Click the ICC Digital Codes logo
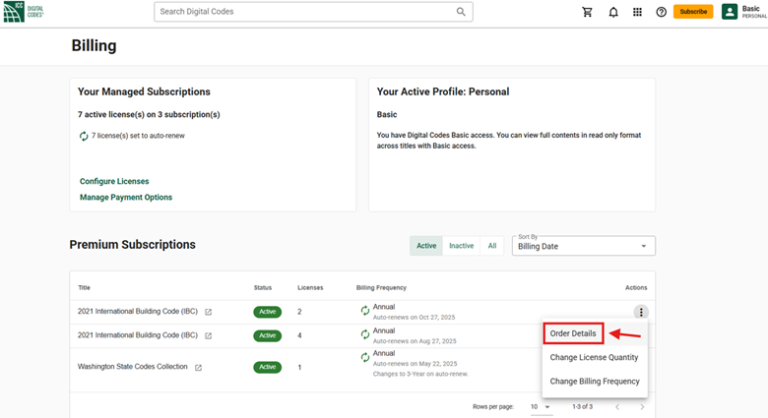This screenshot has height=418, width=768. tap(24, 12)
